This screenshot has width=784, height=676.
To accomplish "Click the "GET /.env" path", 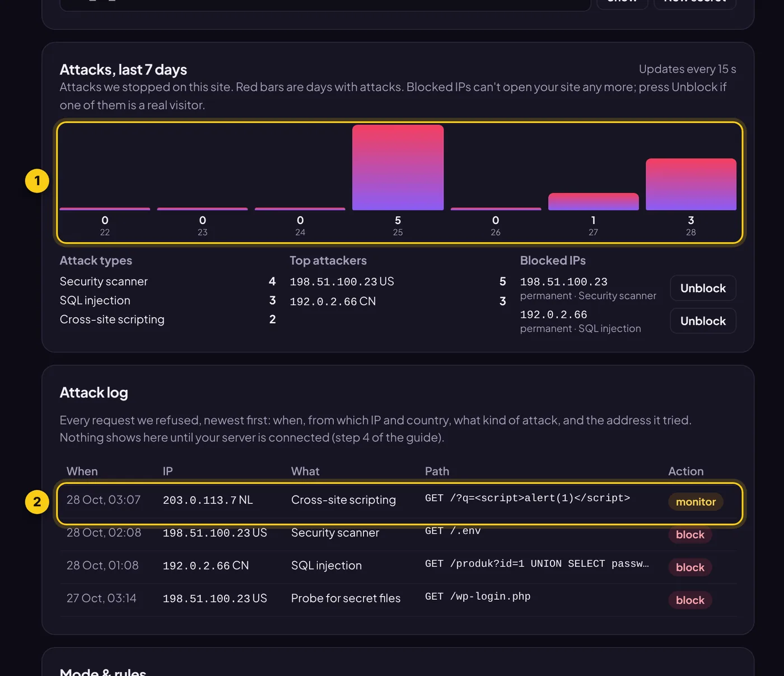I will (x=452, y=531).
